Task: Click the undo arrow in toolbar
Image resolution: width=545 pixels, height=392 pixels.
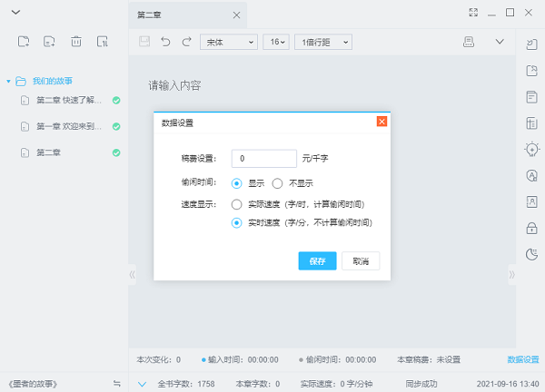Action: (x=165, y=42)
